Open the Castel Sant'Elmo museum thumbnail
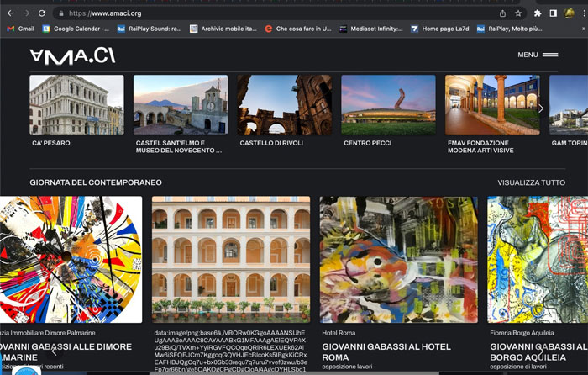 point(181,105)
